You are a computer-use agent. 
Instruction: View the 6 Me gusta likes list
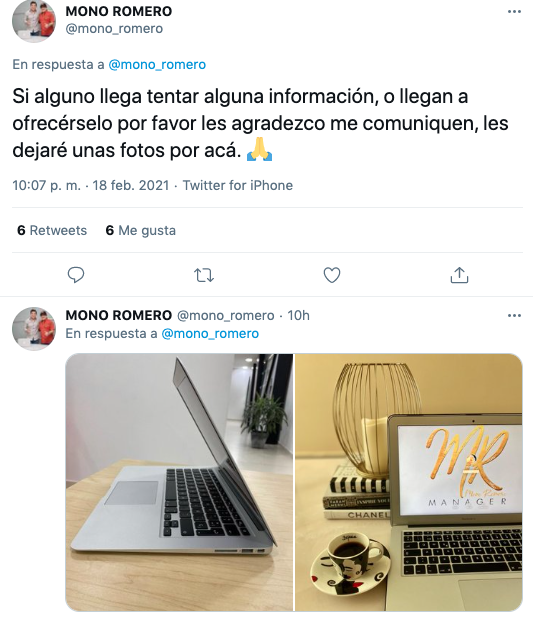coord(141,230)
